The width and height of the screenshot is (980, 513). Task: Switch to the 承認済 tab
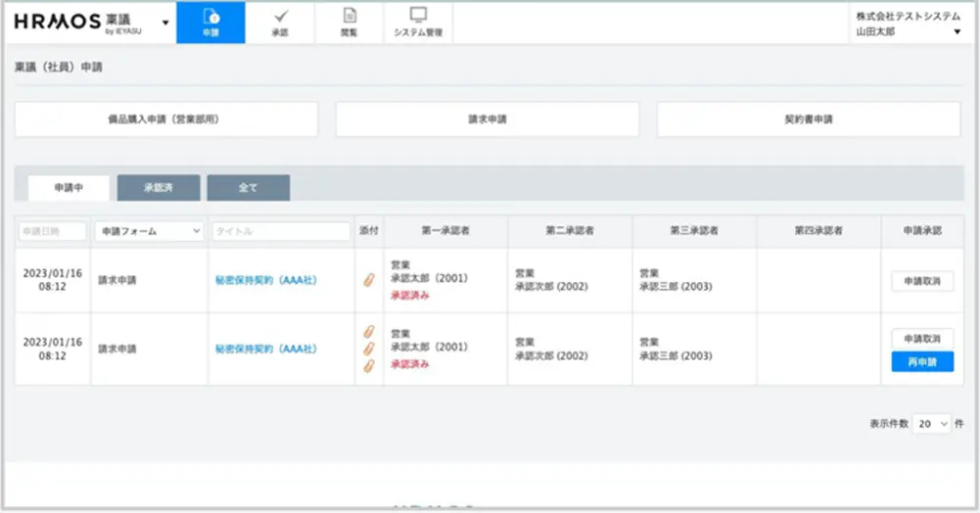pyautogui.click(x=159, y=188)
